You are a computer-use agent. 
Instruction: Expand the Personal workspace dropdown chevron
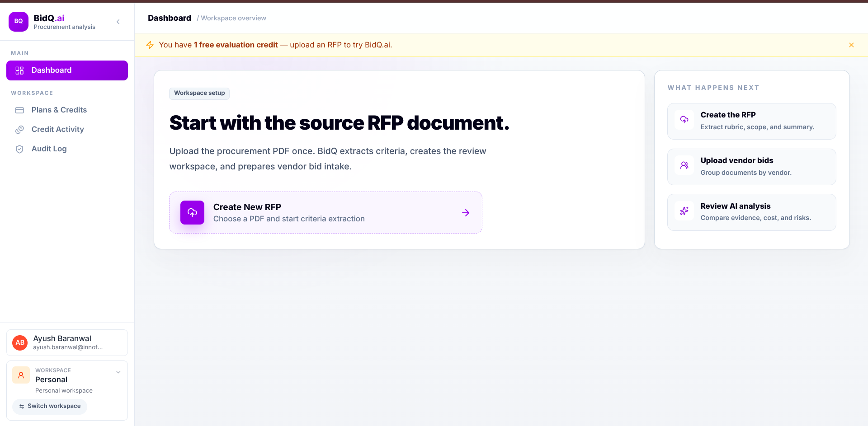[118, 372]
